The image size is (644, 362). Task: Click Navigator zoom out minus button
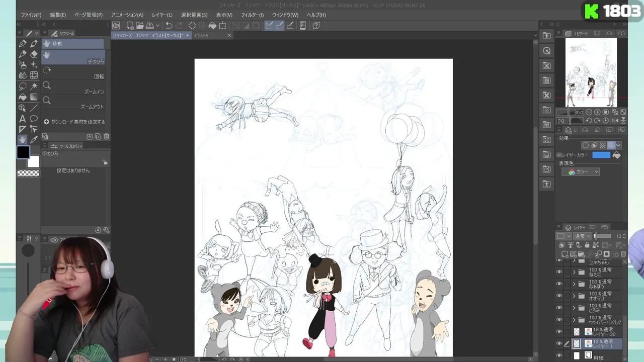coord(590,112)
